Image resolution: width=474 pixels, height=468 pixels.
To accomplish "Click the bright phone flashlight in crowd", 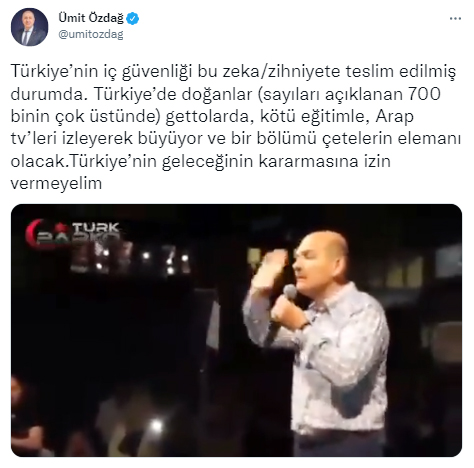I will (x=156, y=426).
